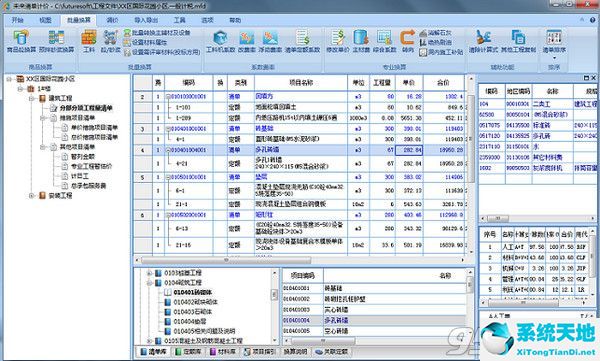Select 专业工程暂估价 in the tree
Image resolution: width=600 pixels, height=361 pixels.
coord(91,166)
